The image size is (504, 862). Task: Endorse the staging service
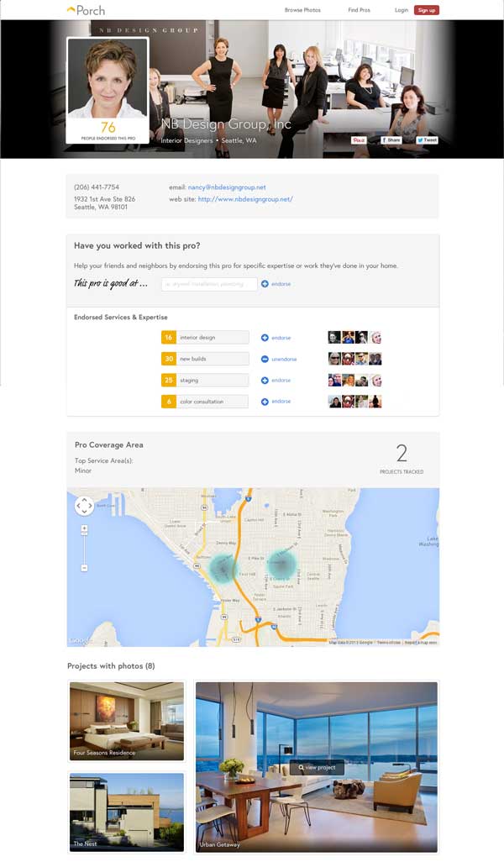coord(276,380)
